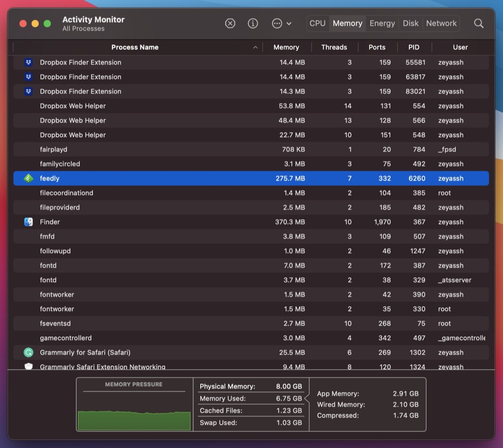Click Finder memory value 370.3 MB
The width and height of the screenshot is (503, 448).
[290, 222]
